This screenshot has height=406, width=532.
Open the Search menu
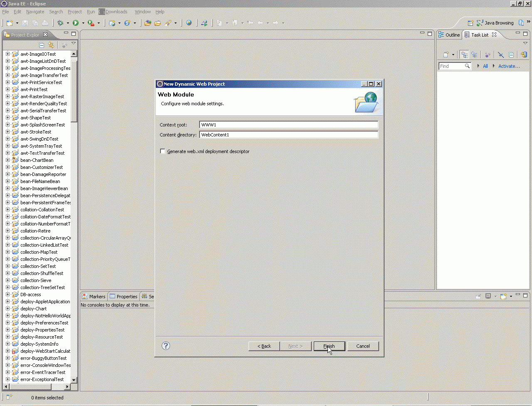[56, 12]
